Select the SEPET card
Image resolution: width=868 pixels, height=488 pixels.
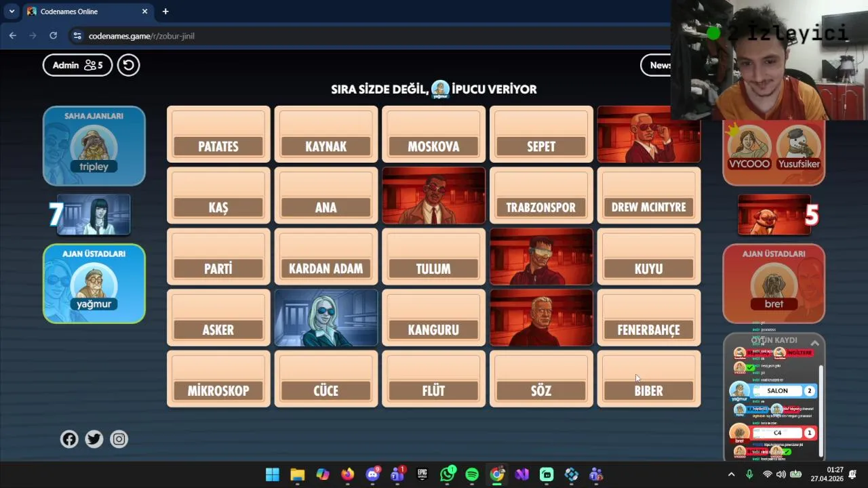click(541, 134)
